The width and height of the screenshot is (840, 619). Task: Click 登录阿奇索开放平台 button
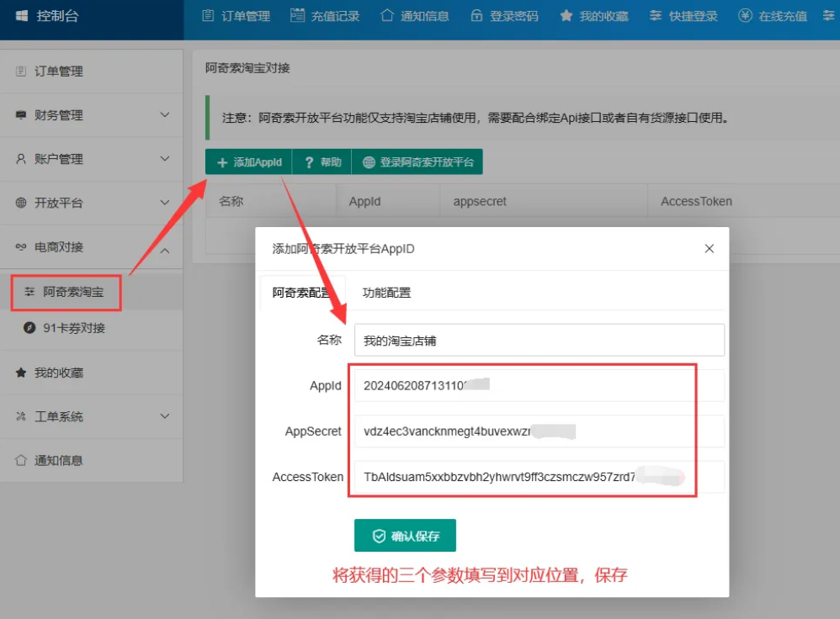417,162
